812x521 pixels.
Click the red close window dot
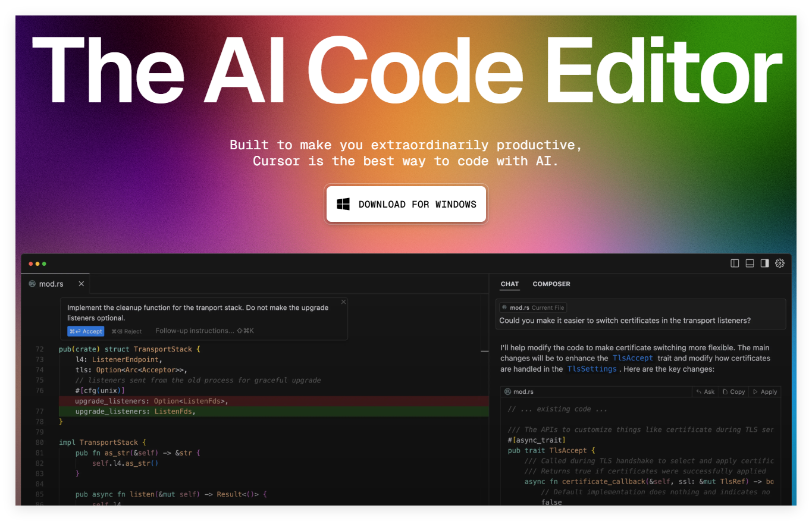click(30, 263)
